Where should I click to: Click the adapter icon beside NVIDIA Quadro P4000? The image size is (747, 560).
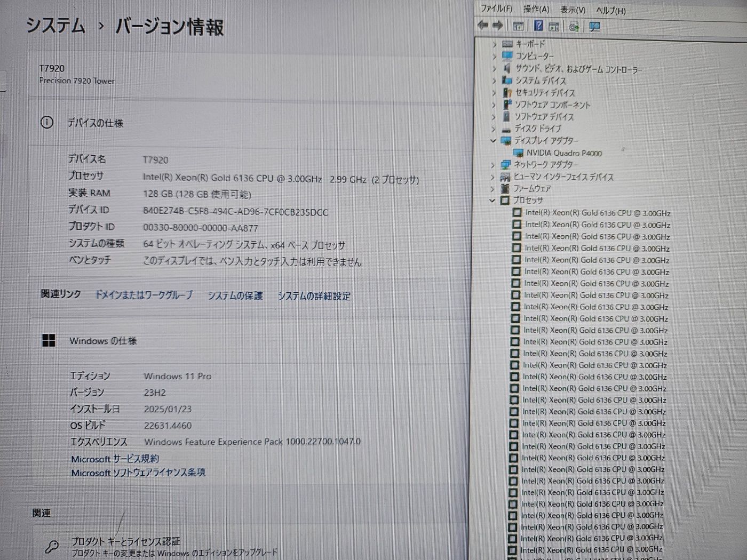point(518,153)
